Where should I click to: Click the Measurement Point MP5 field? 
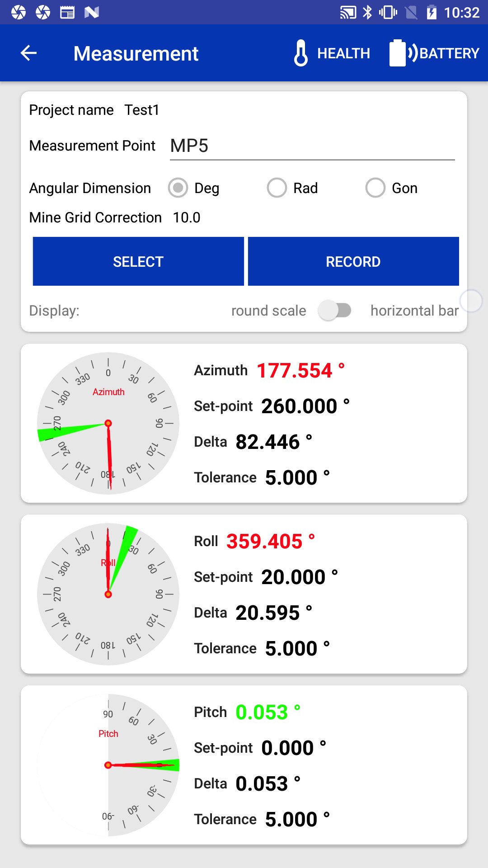click(x=312, y=146)
